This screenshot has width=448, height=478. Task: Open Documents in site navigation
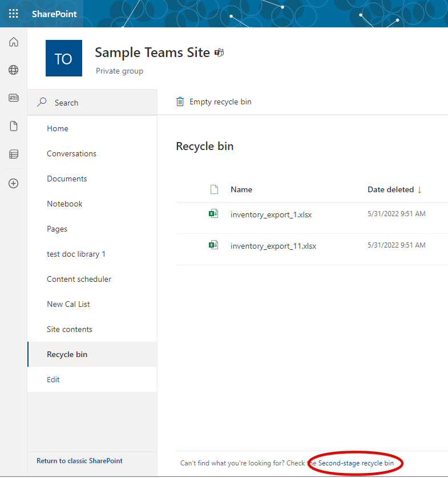(67, 179)
